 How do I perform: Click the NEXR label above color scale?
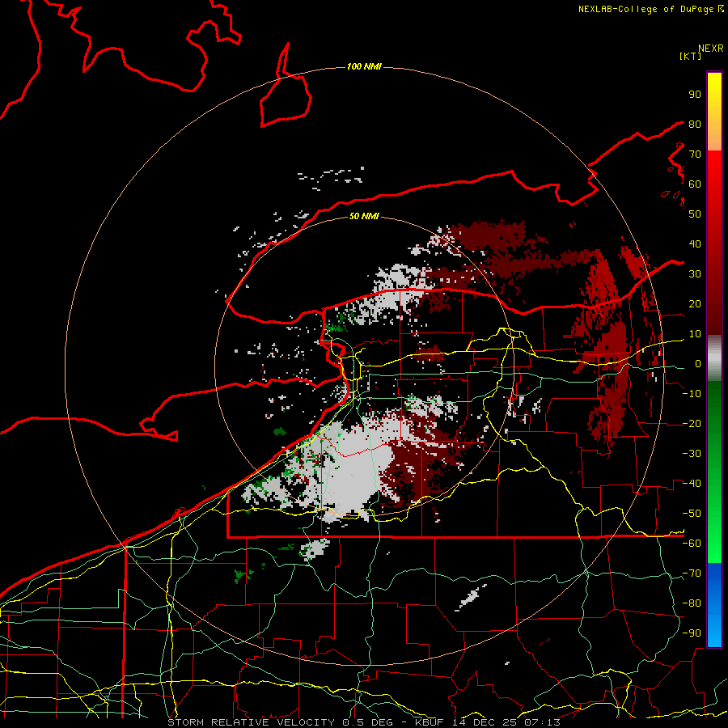[x=710, y=49]
